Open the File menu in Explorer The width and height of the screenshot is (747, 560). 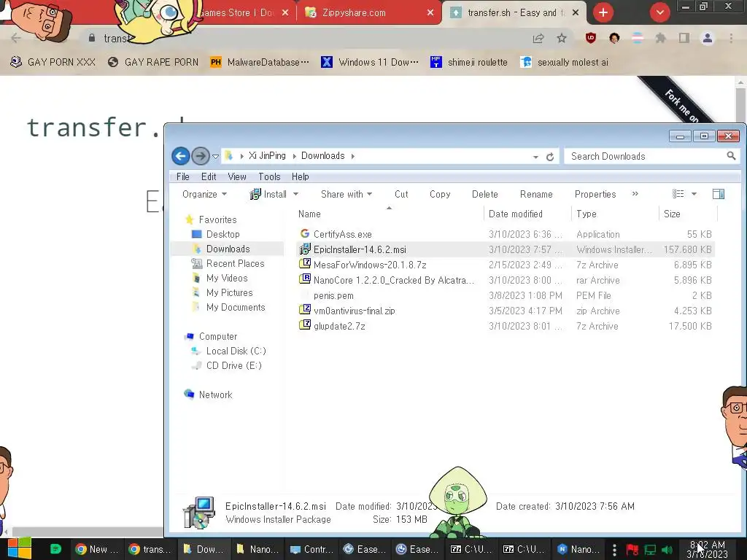182,176
